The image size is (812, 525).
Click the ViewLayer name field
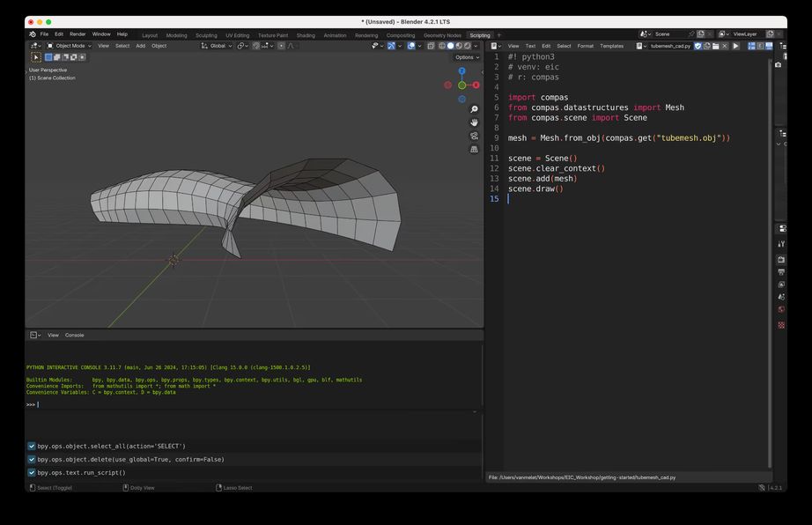(748, 34)
